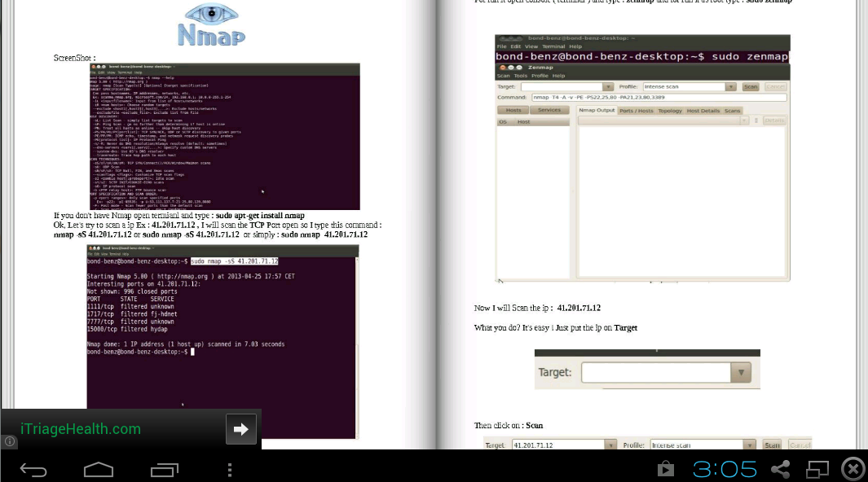868x482 pixels.
Task: Tap the 'sudo zenmap' terminal prompt line
Action: [x=641, y=56]
